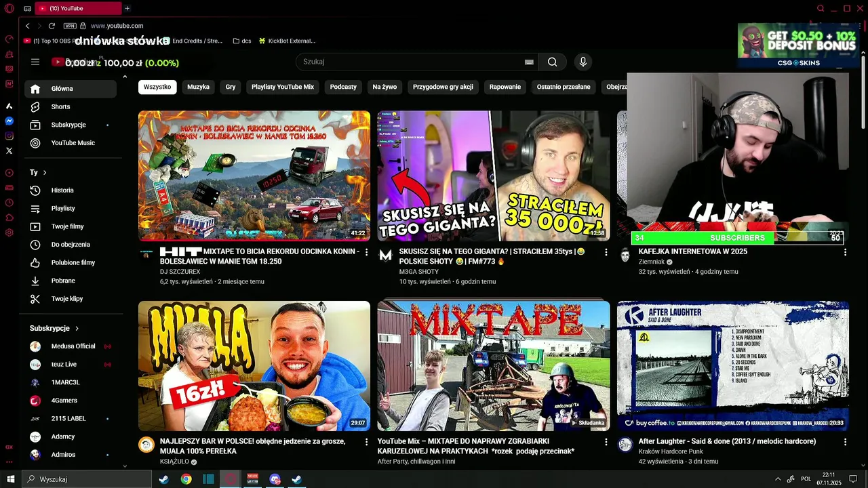Open Playlisty in sidebar
Screen dimensions: 868x488
click(x=71, y=208)
